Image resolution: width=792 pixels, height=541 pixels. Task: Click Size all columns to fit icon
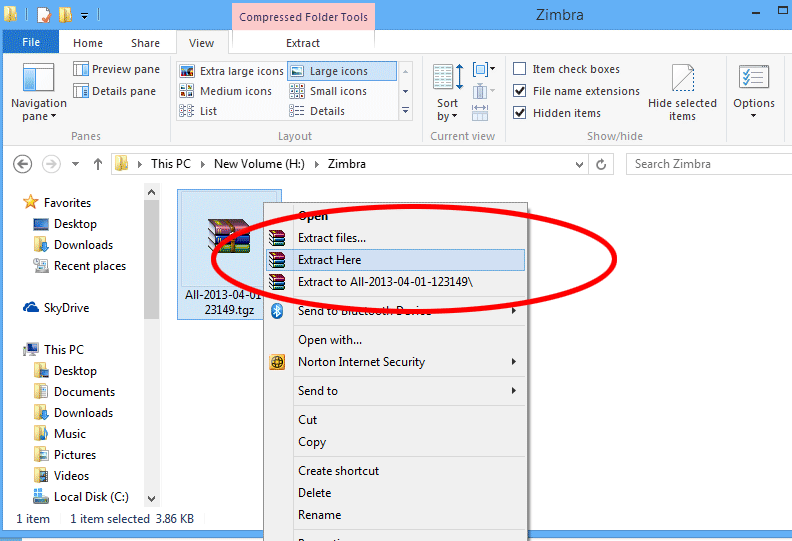tap(480, 113)
